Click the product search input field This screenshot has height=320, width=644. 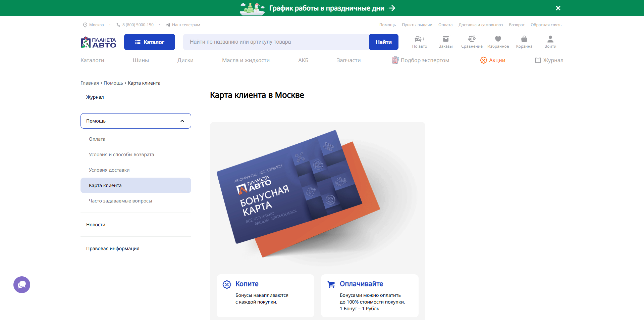coord(275,42)
